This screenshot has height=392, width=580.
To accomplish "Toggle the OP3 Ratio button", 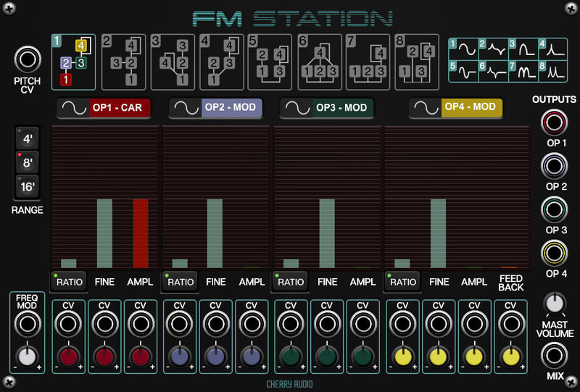I will (x=290, y=281).
